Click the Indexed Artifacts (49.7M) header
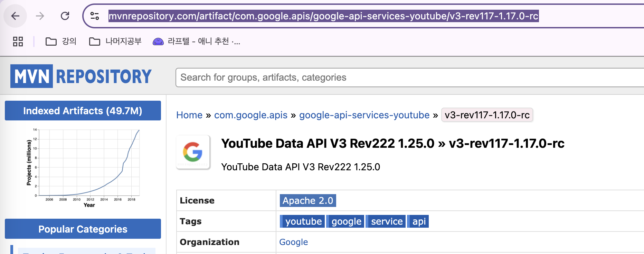The width and height of the screenshot is (644, 254). coord(83,111)
